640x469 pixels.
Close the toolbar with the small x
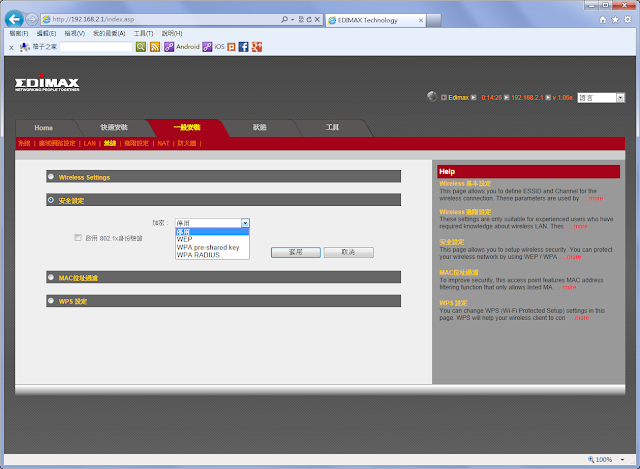(x=11, y=47)
